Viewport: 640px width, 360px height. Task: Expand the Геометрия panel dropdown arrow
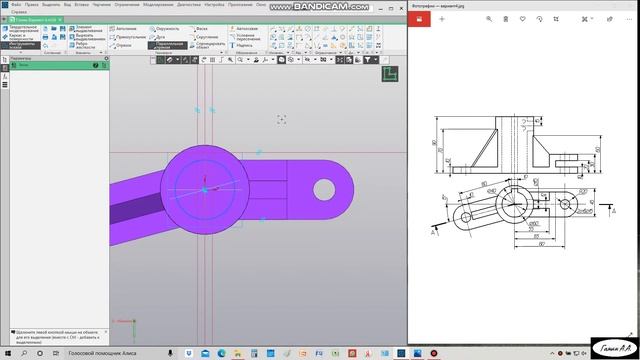(222, 53)
